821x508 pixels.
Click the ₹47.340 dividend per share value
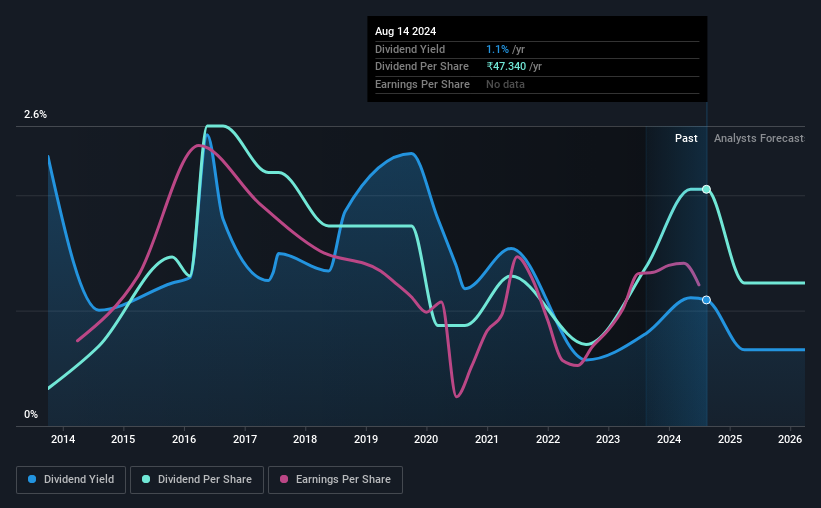tap(506, 67)
